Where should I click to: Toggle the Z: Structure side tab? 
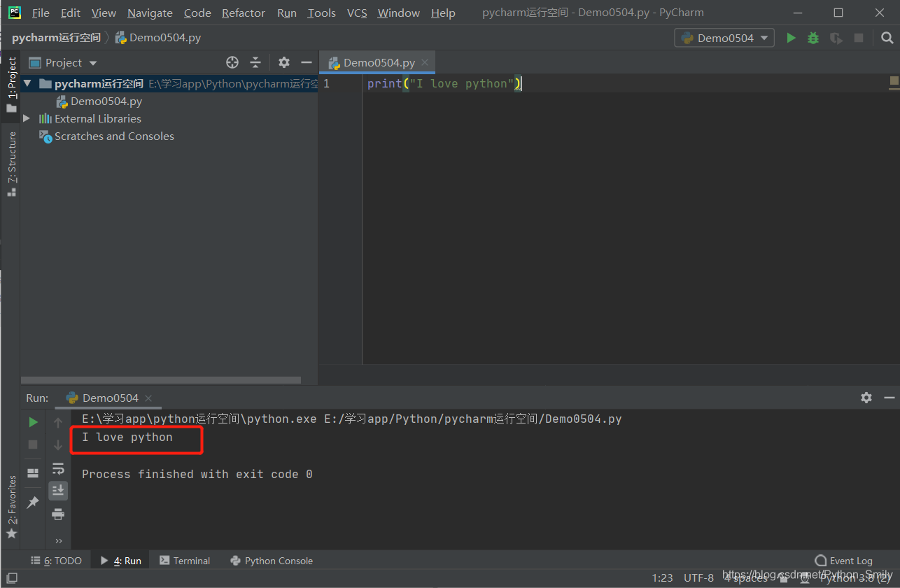coord(12,163)
